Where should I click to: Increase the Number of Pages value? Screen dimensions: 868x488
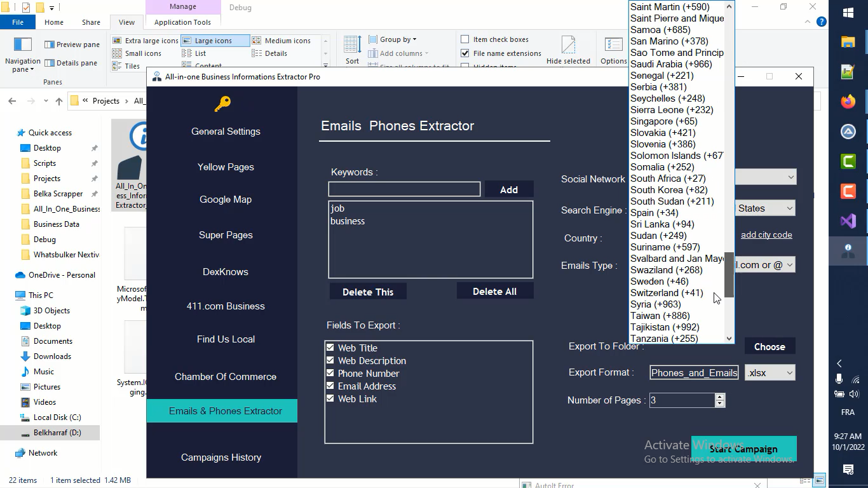[719, 396]
